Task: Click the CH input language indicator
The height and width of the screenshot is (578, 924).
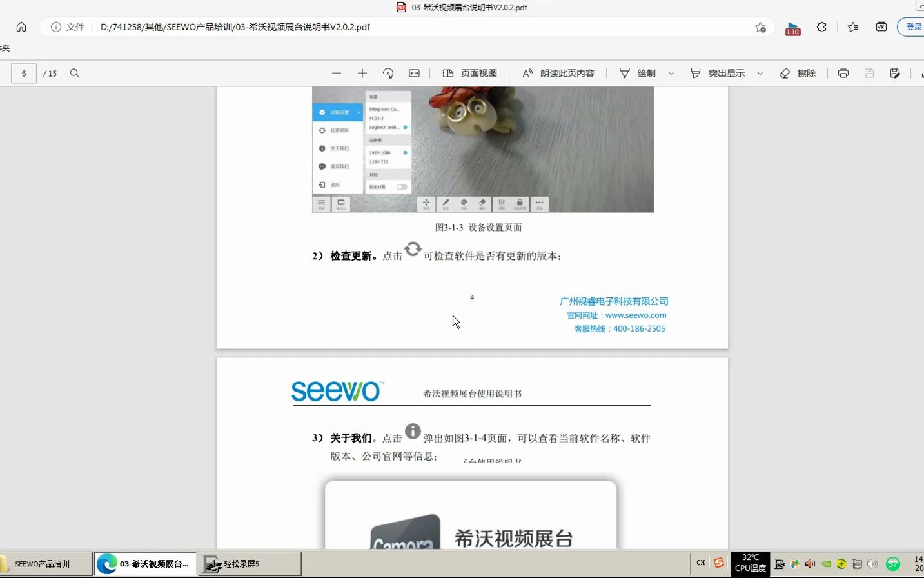Action: [701, 563]
